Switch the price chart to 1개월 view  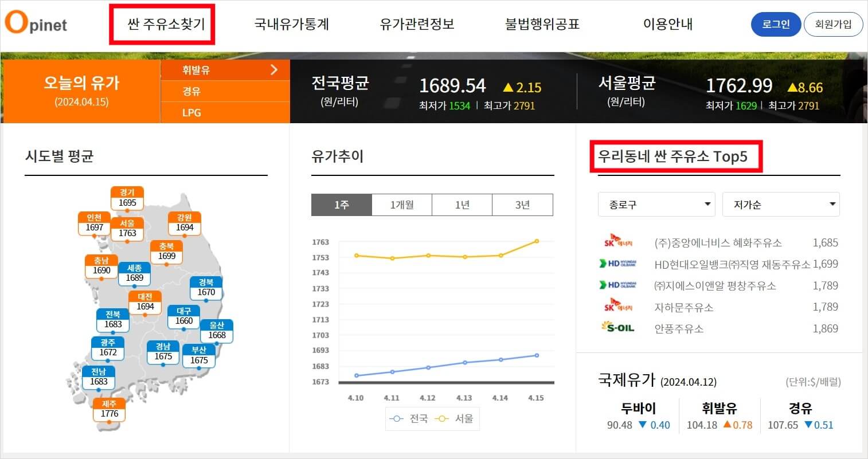tap(401, 205)
